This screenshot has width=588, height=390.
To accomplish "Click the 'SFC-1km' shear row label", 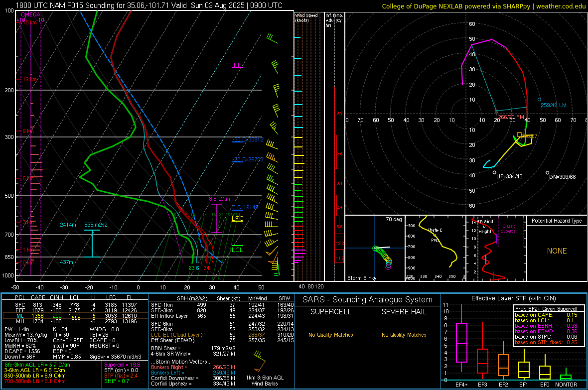I will (x=162, y=305).
